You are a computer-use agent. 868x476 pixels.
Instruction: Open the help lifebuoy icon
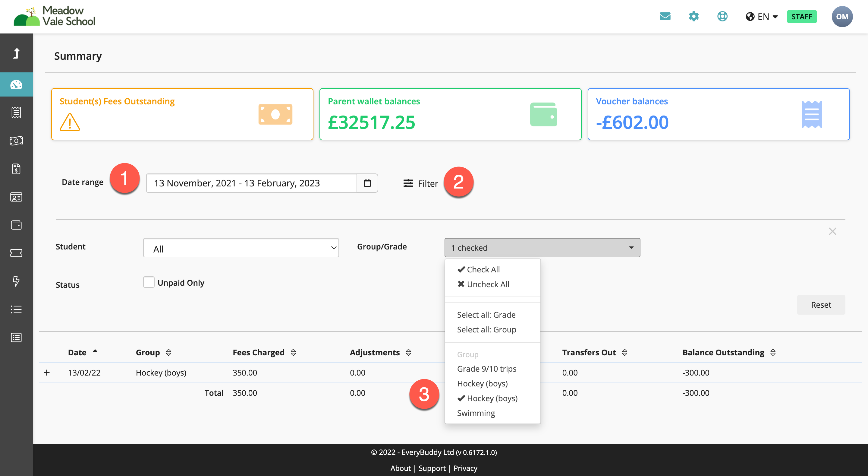click(x=722, y=16)
